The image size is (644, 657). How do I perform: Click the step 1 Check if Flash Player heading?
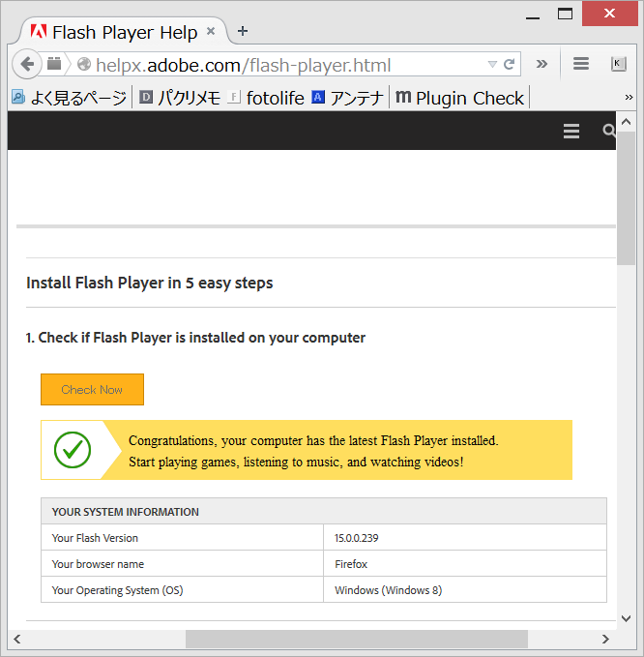[x=195, y=338]
